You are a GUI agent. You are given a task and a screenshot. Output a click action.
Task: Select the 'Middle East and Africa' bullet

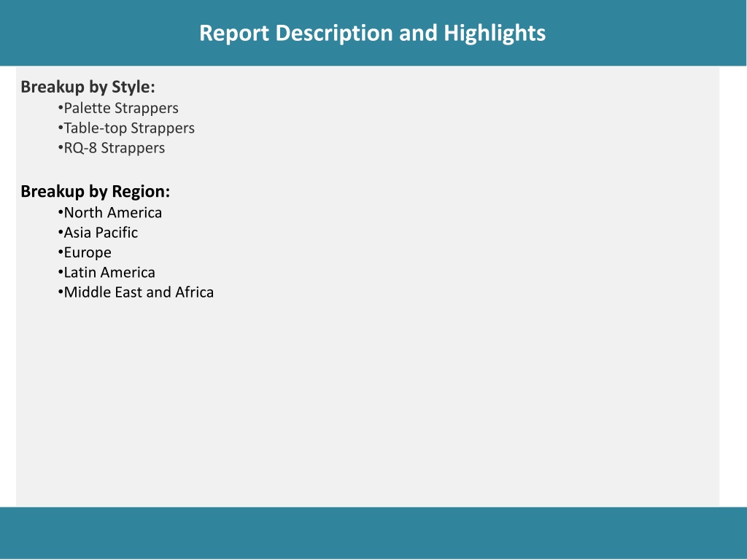(x=136, y=292)
